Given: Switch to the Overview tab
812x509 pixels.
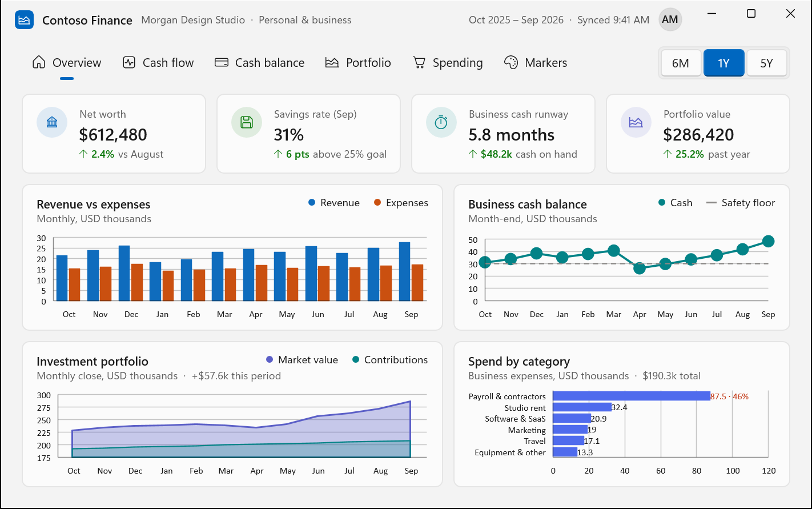Looking at the screenshot, I should 67,63.
